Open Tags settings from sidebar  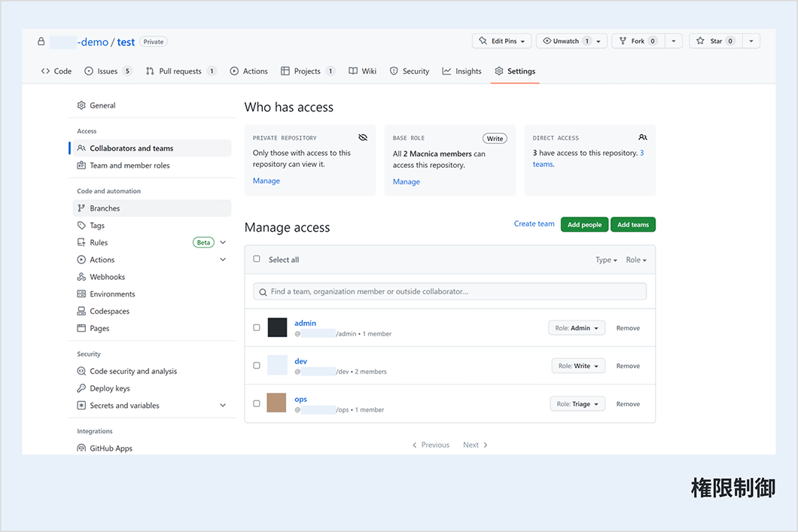click(x=97, y=226)
